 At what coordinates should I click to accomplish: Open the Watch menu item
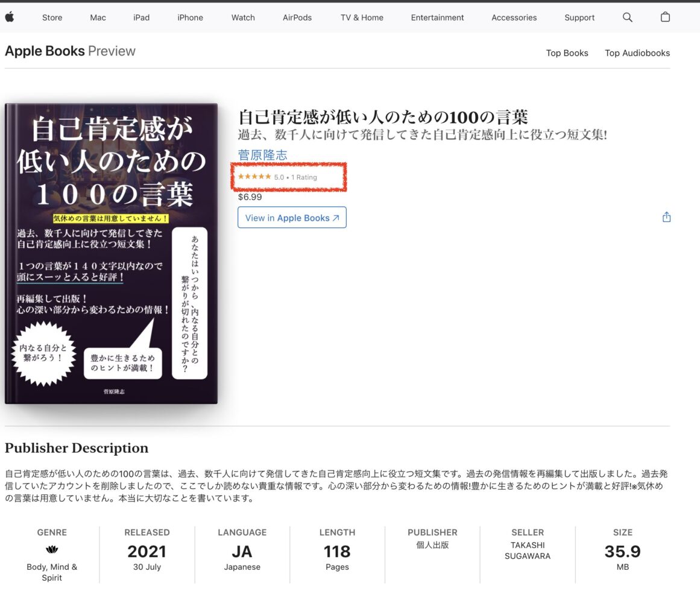[243, 17]
